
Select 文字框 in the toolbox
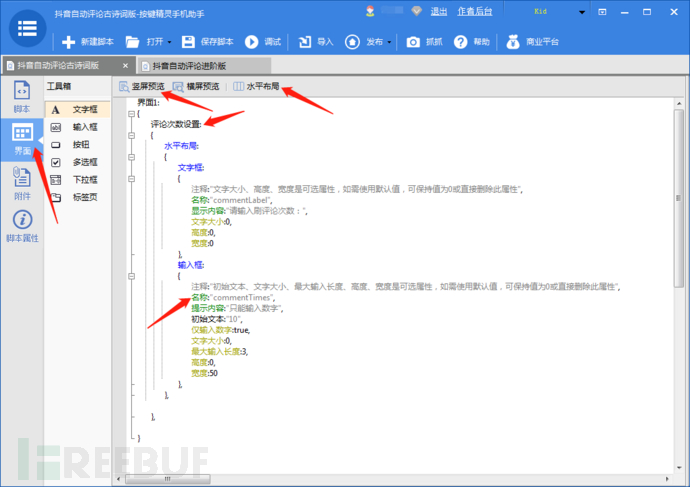pyautogui.click(x=77, y=110)
